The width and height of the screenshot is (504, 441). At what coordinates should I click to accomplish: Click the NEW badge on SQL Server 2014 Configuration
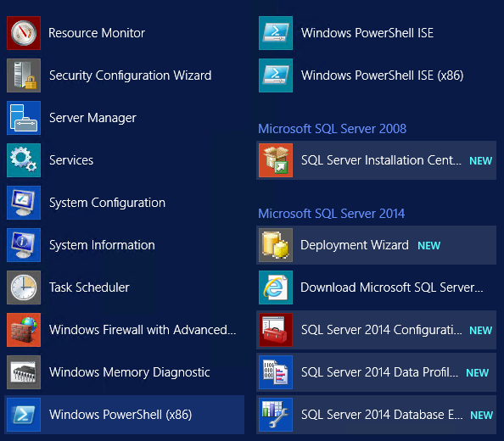coord(480,330)
